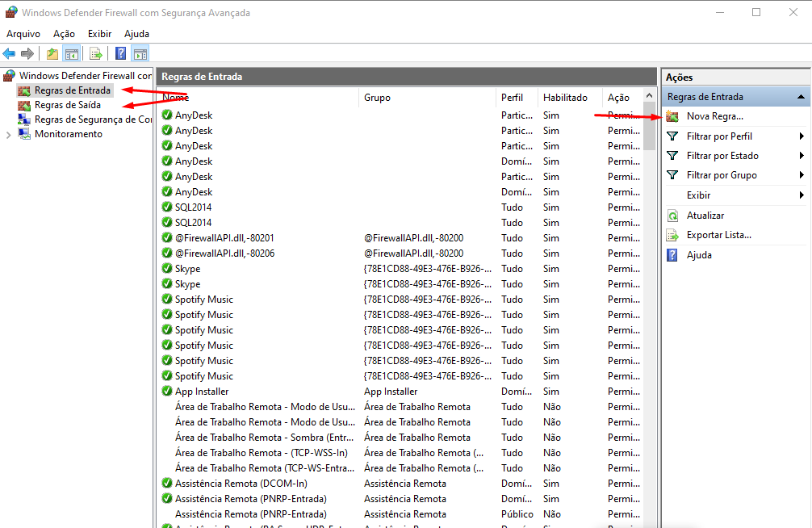Screen dimensions: 812x528
Task: Open the Filtrar por Perfil submenu arrow
Action: point(802,136)
